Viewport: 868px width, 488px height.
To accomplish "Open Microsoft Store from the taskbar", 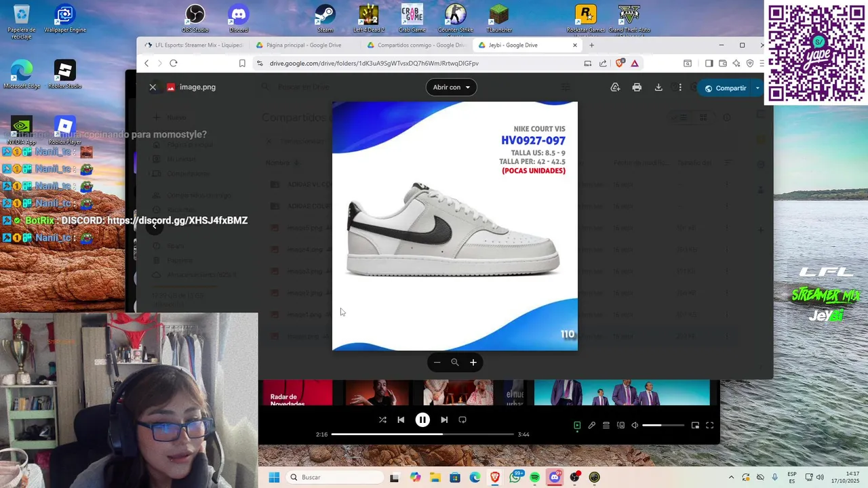I will pyautogui.click(x=454, y=477).
